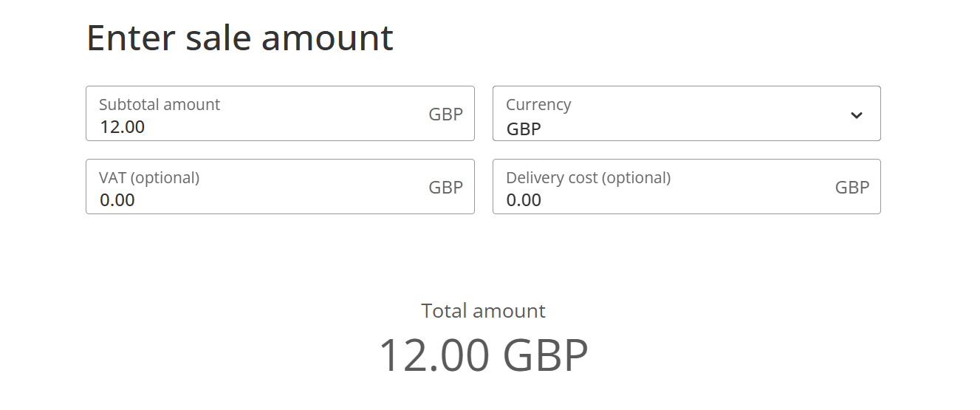Click GBP suffix in Delivery cost field
This screenshot has height=410, width=980.
coord(852,188)
